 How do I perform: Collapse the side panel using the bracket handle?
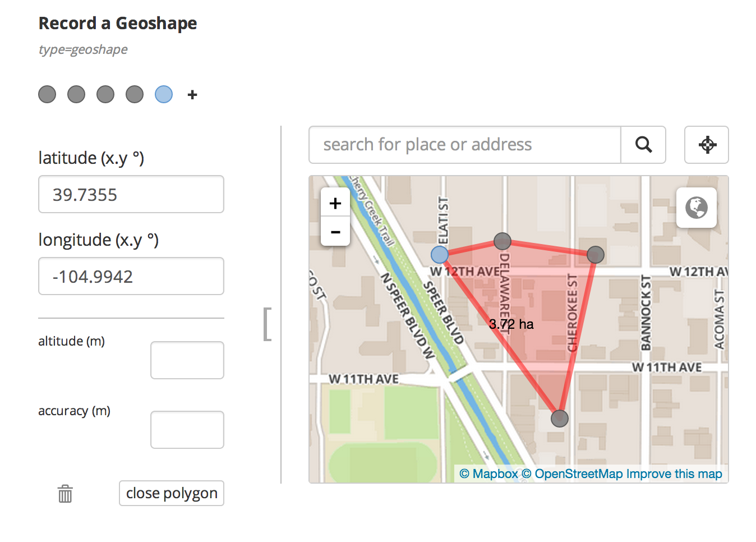click(268, 324)
